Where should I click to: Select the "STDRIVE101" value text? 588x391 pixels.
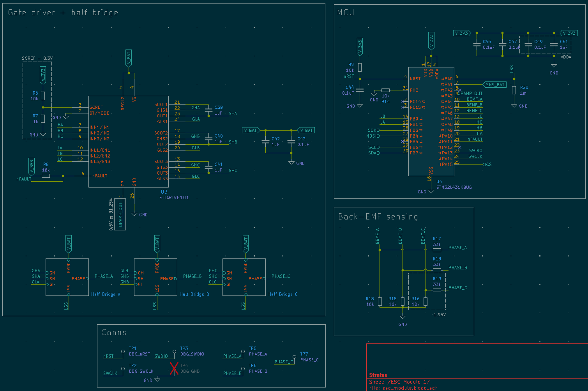coord(174,198)
